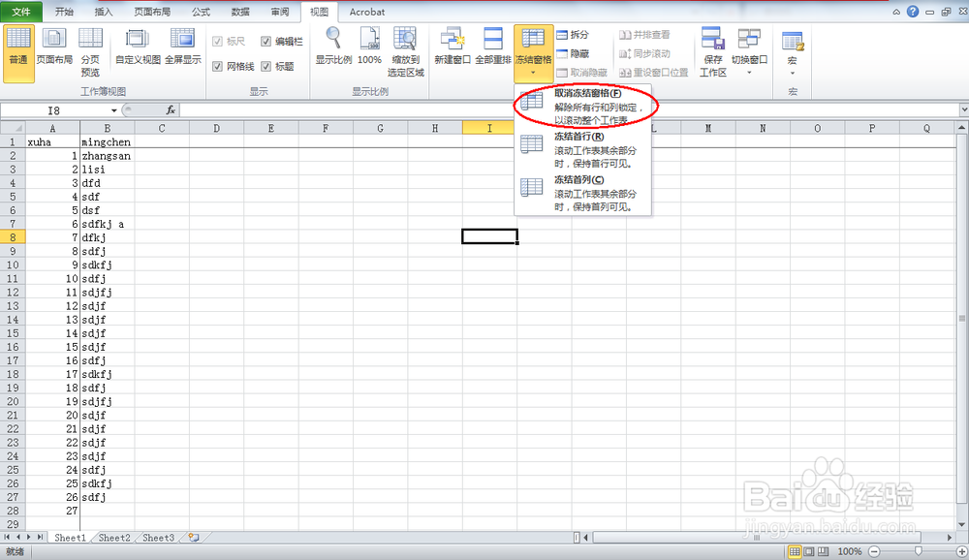
Task: Open the Name Box dropdown arrow
Action: [113, 110]
